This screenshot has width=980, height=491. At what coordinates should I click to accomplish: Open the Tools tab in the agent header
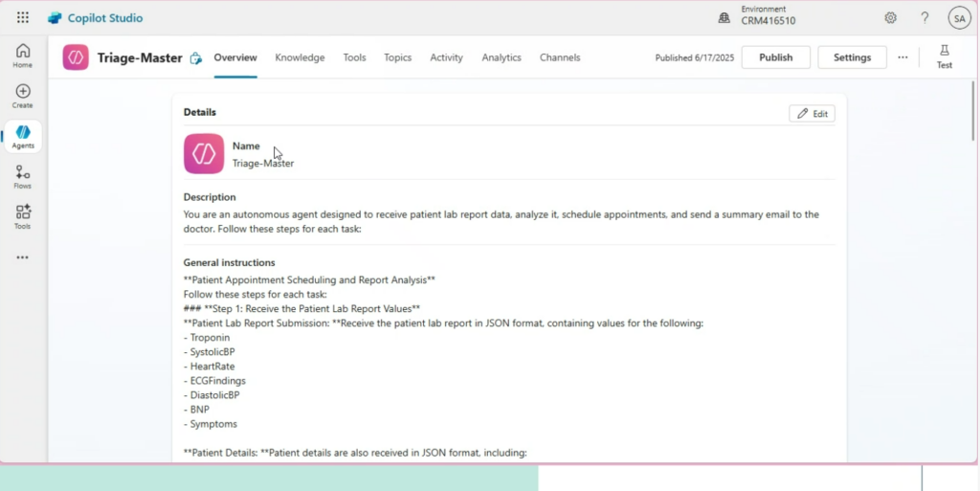354,57
